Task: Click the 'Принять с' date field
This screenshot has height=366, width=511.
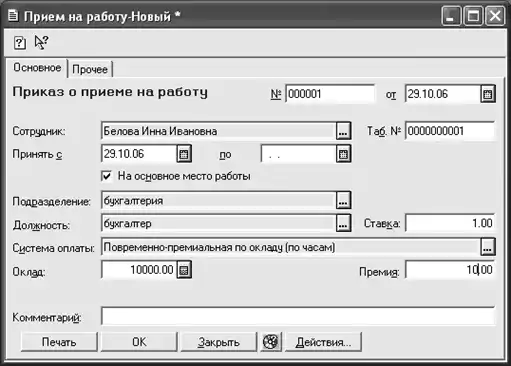Action: [139, 154]
